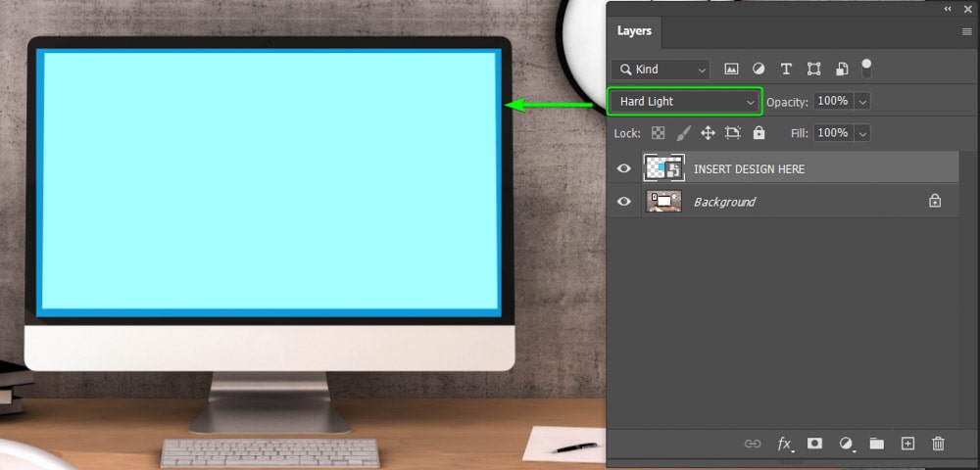The height and width of the screenshot is (470, 980).
Task: Toggle the layer filtering on/off switch
Action: pyautogui.click(x=866, y=69)
